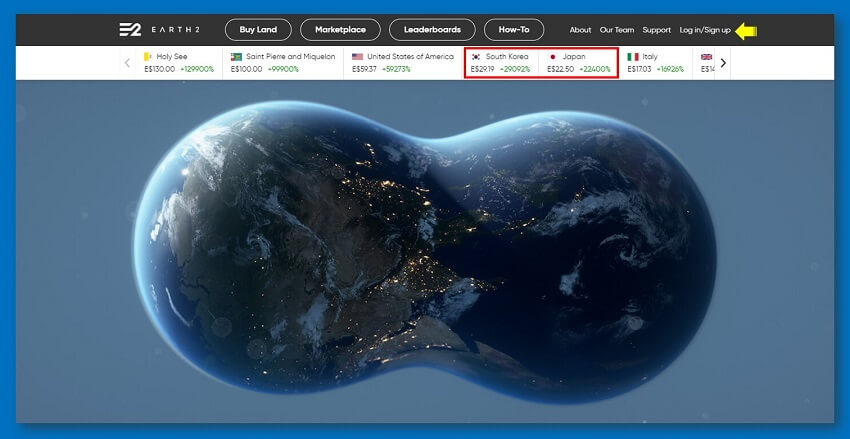Select Saint Pierre and Miquelon name
850x439 pixels.
tap(291, 56)
